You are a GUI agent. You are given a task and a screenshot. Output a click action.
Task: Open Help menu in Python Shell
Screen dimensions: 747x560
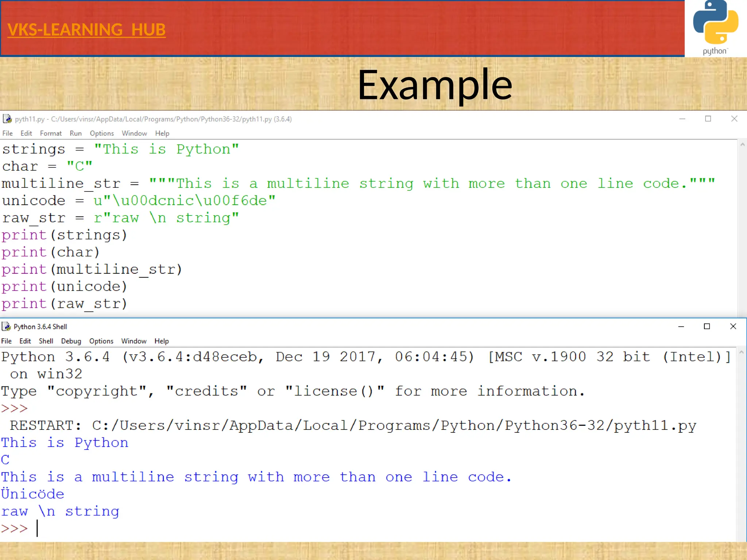click(x=162, y=341)
